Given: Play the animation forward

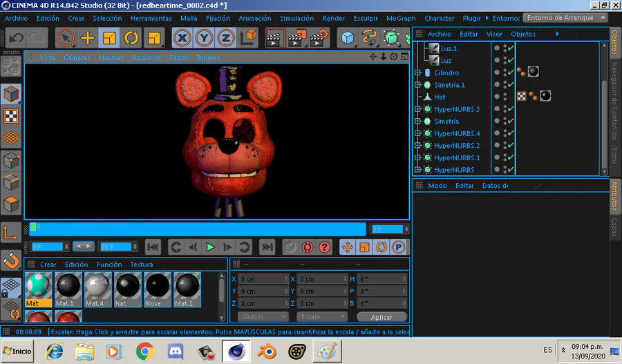Looking at the screenshot, I should tap(210, 247).
